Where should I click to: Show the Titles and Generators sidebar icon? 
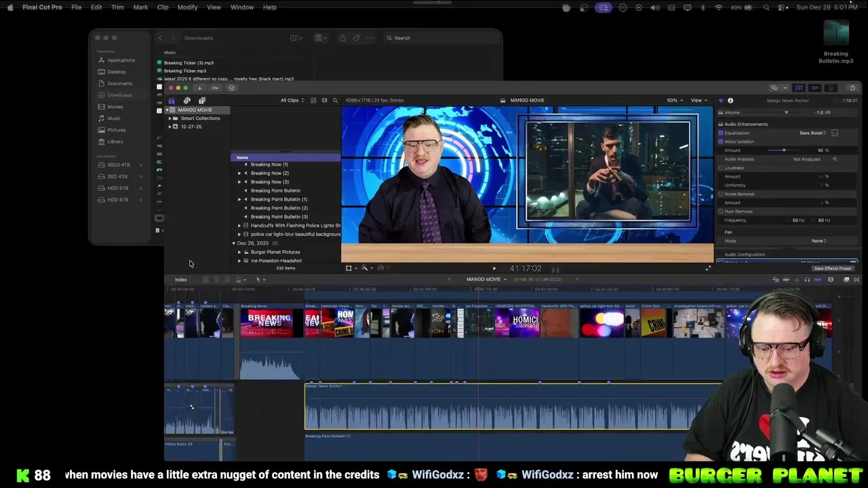[202, 100]
